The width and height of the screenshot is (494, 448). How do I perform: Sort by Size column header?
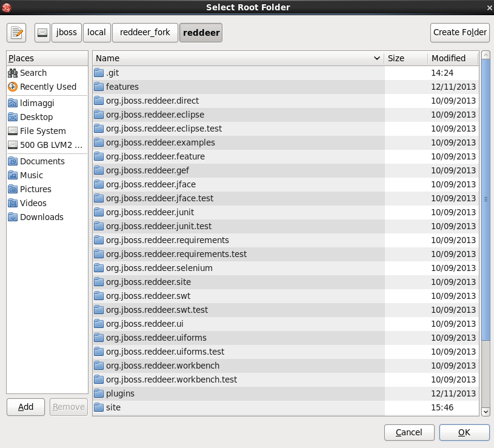(406, 58)
